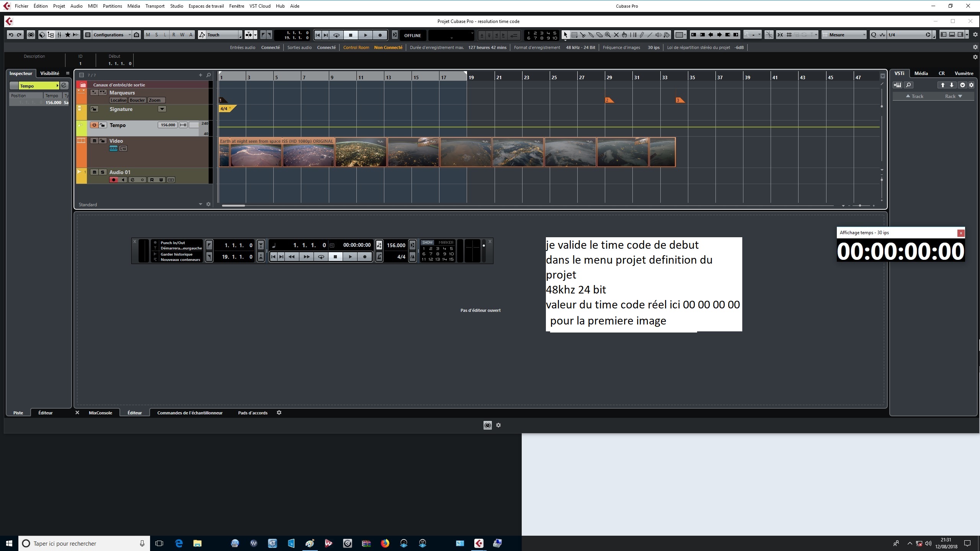Viewport: 980px width, 551px height.
Task: Click the Localise button on Marqueurs
Action: (x=118, y=100)
